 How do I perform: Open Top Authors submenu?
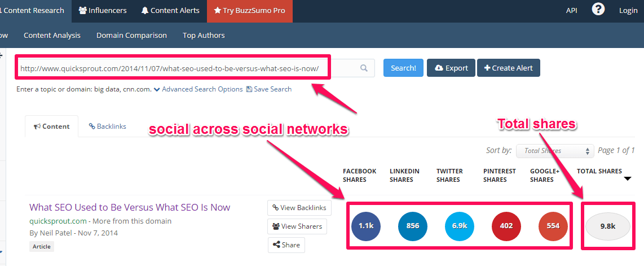coord(204,36)
